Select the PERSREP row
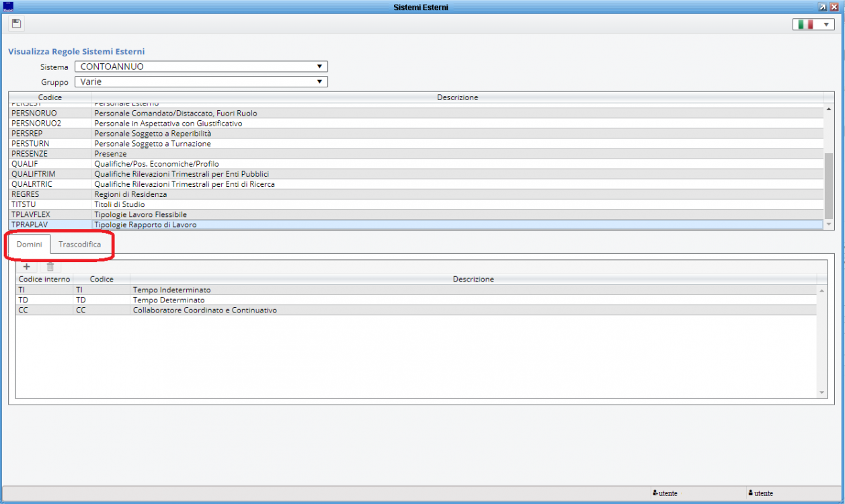The width and height of the screenshot is (845, 504). pos(416,134)
